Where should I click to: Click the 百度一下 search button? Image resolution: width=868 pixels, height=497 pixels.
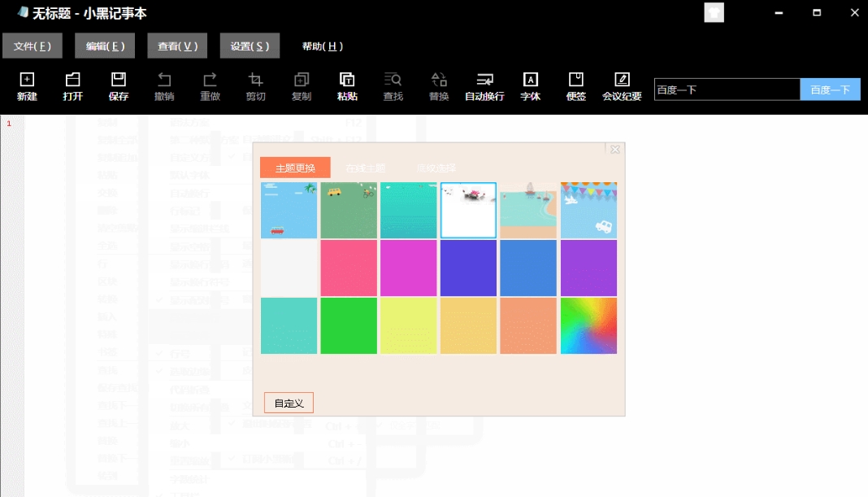(830, 89)
